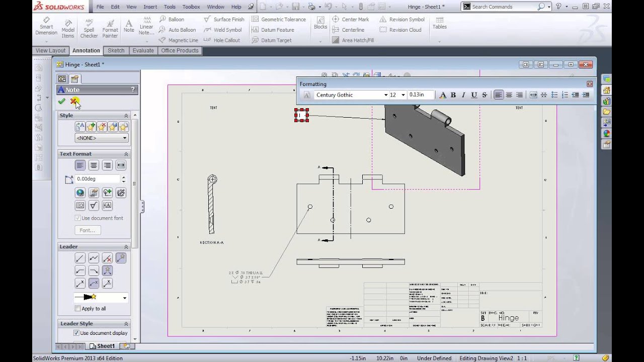Image resolution: width=644 pixels, height=362 pixels.
Task: Toggle right align in Formatting toolbar
Action: tap(519, 95)
